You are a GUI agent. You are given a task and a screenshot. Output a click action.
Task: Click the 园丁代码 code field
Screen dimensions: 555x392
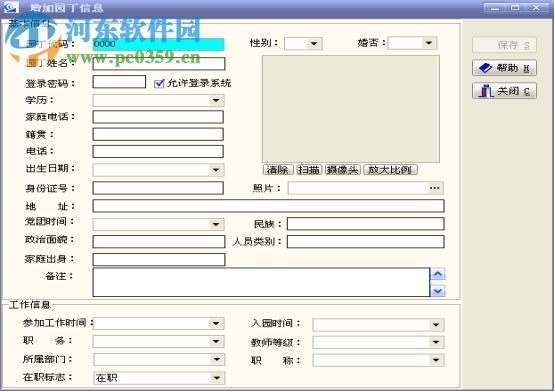(x=158, y=44)
